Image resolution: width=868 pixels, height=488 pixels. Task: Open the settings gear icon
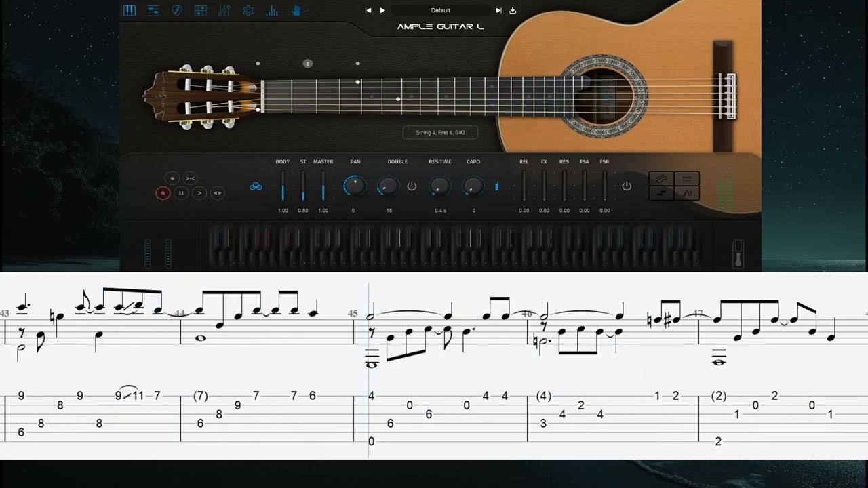coord(248,10)
